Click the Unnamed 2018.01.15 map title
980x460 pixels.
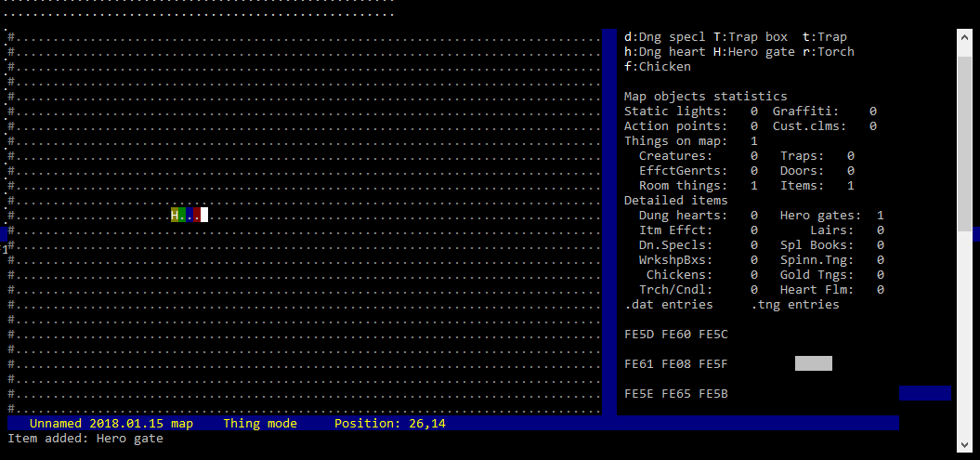111,424
